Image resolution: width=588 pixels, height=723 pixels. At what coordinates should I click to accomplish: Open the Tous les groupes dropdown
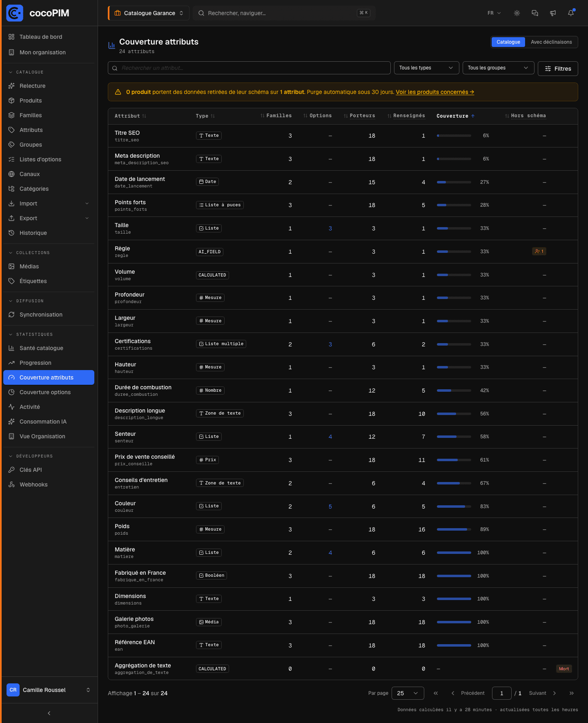point(498,68)
